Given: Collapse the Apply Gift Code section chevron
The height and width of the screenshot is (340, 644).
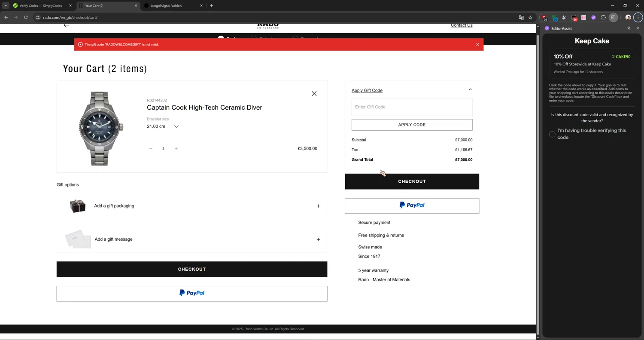Looking at the screenshot, I should (x=470, y=90).
